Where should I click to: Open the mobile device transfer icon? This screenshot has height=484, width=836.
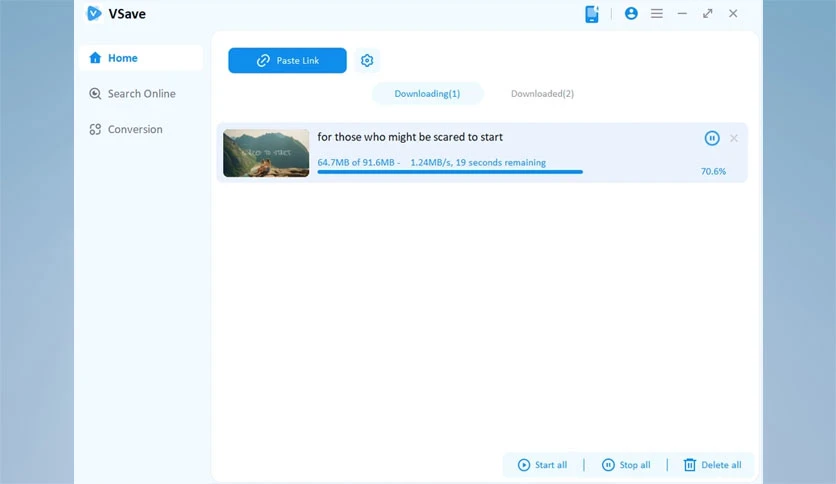click(592, 14)
